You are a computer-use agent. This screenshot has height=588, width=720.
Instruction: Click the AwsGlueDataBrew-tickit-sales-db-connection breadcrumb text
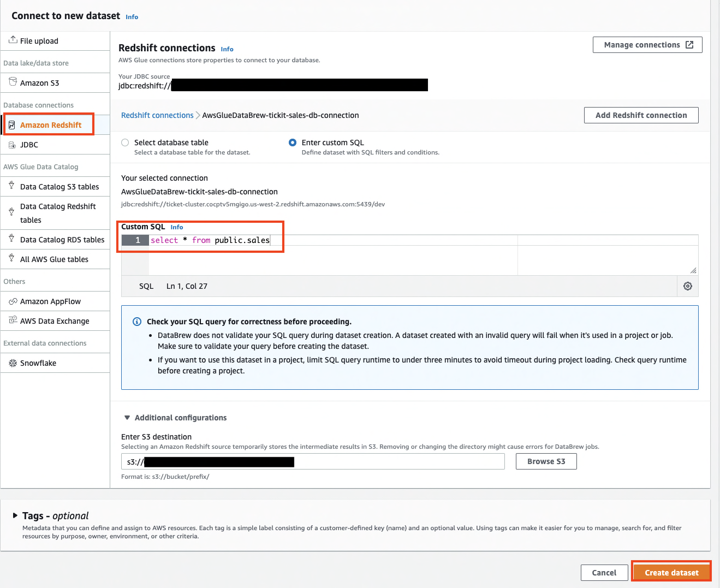click(281, 115)
